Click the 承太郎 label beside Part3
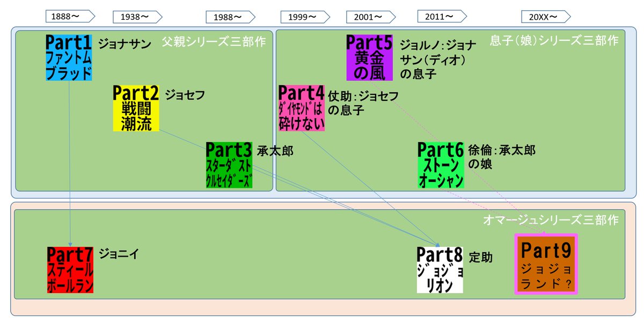644x322 pixels. [275, 151]
